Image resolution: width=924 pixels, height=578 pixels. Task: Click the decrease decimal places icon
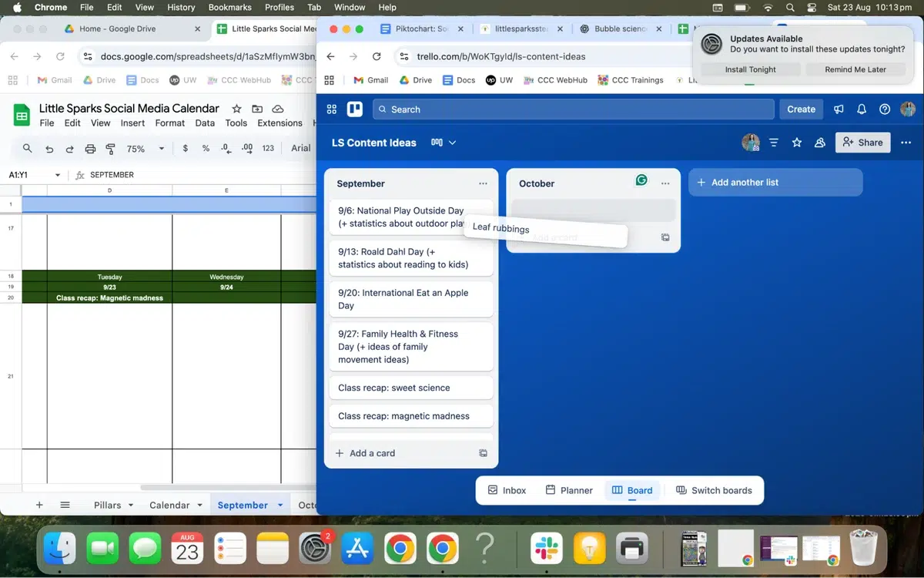click(224, 148)
